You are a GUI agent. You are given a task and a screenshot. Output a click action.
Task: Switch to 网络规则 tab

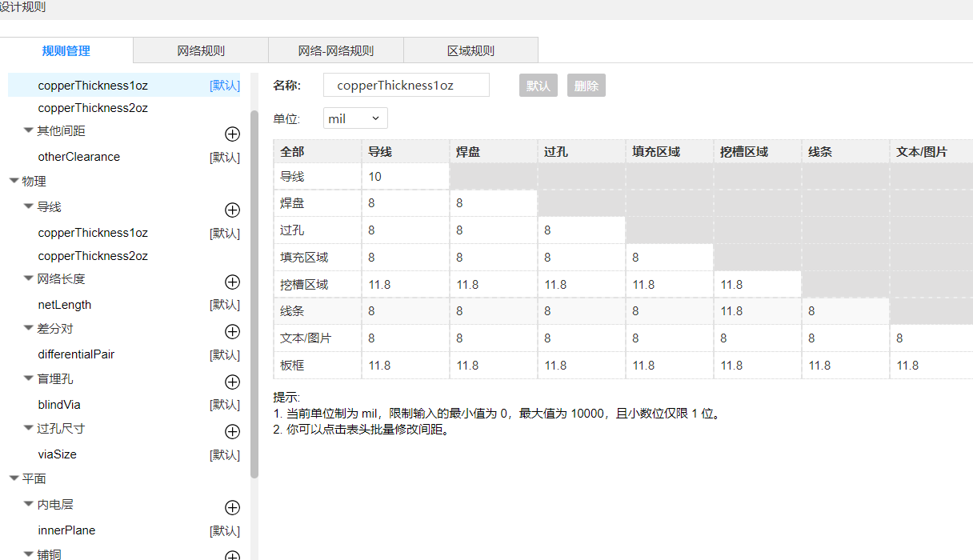click(201, 50)
